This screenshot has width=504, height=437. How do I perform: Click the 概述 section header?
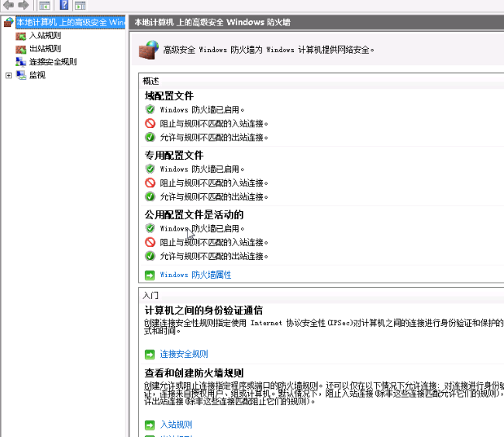click(x=150, y=81)
